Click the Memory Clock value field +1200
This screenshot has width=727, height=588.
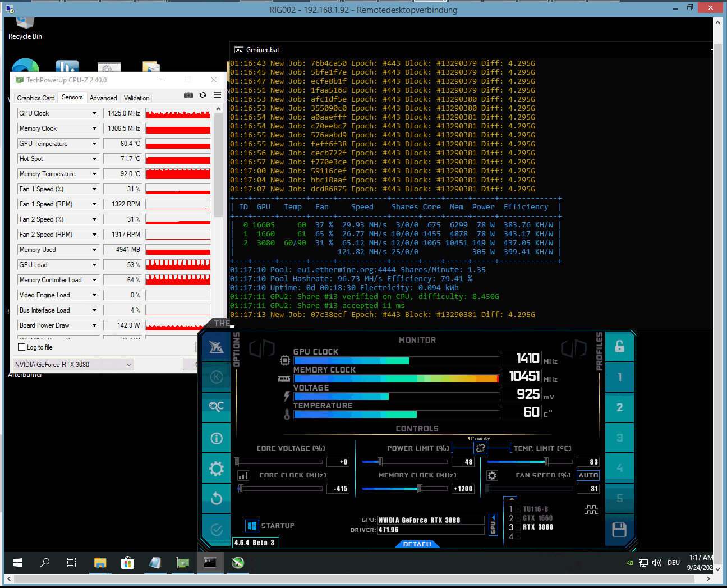[x=463, y=489]
